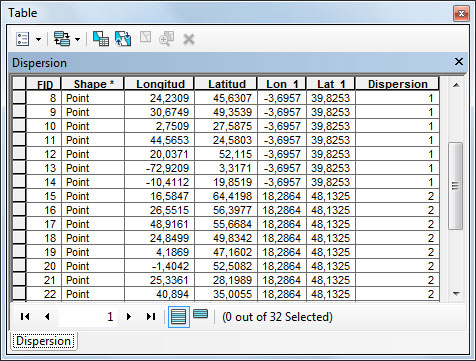Click the current record number field
476x361 pixels.
88,317
